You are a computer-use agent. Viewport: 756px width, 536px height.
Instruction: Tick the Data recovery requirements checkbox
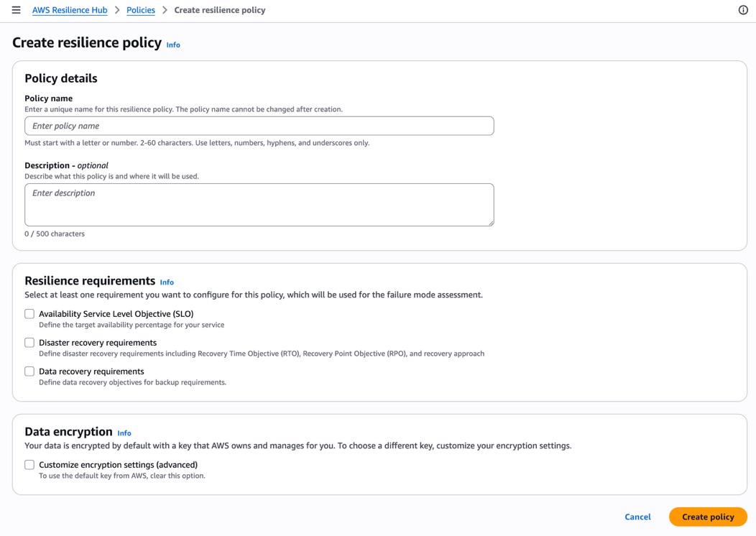pos(29,371)
